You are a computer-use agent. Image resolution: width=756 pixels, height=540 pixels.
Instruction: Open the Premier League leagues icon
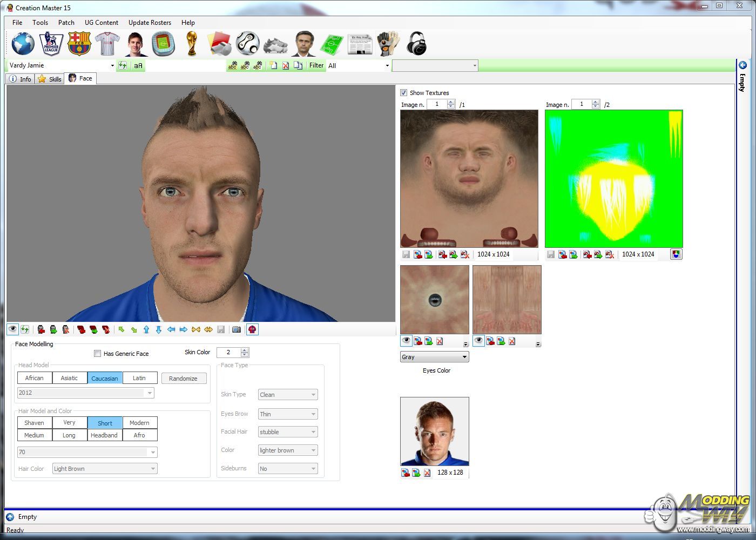[51, 44]
